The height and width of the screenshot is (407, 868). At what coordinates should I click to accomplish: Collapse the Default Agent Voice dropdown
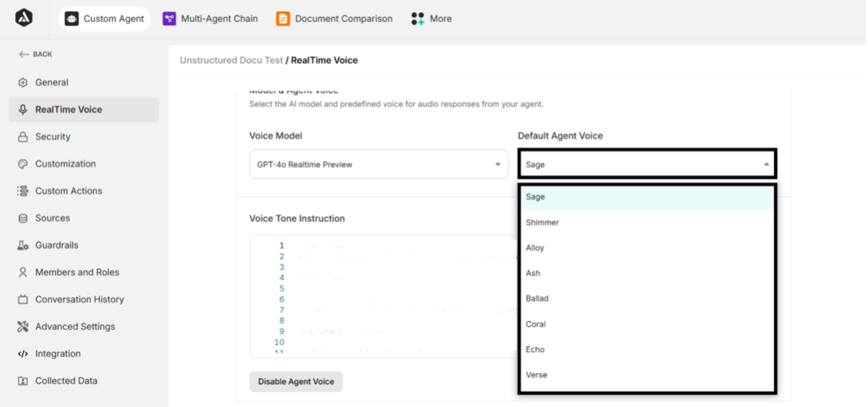(x=767, y=164)
